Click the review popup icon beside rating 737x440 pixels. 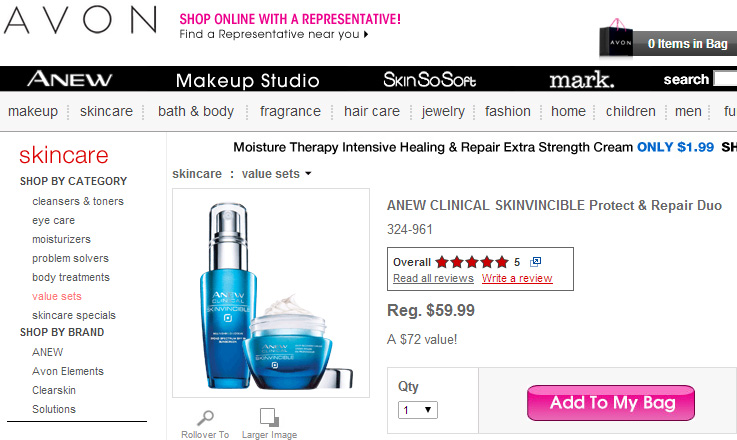(535, 262)
